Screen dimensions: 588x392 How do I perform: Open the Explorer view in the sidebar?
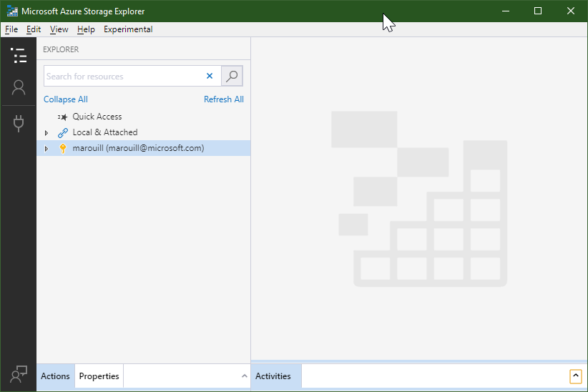[19, 55]
